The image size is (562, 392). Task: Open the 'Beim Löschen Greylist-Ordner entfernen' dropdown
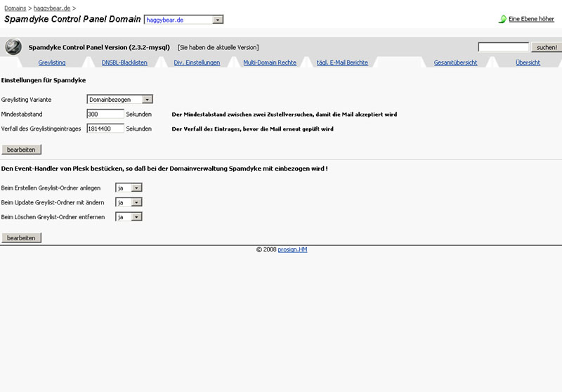tap(129, 217)
